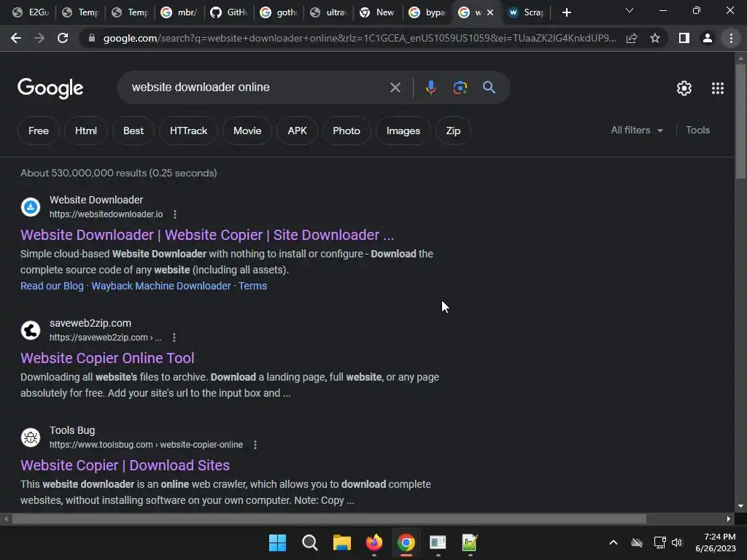
Task: Open Windows taskbar search
Action: 309,542
